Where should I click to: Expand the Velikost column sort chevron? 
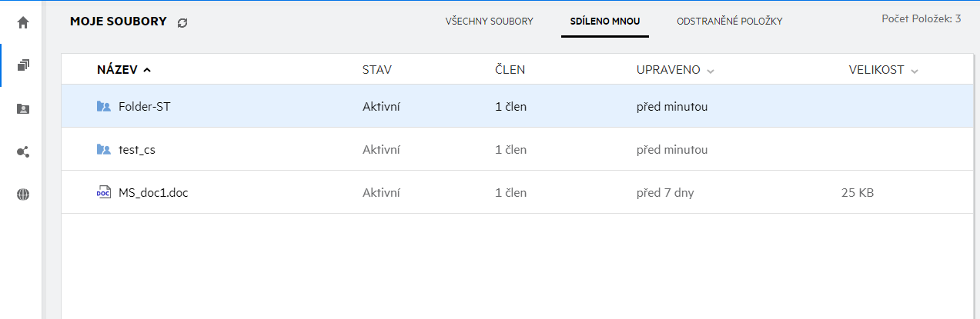(x=915, y=71)
